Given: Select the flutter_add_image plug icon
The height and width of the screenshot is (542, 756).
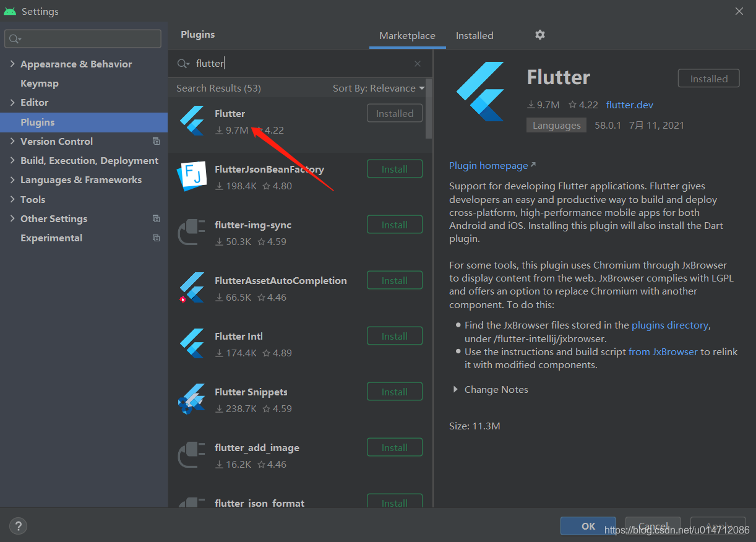Looking at the screenshot, I should click(191, 455).
